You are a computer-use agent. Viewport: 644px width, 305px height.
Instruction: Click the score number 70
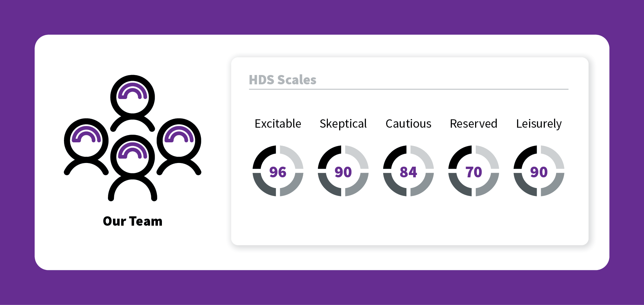tap(473, 172)
